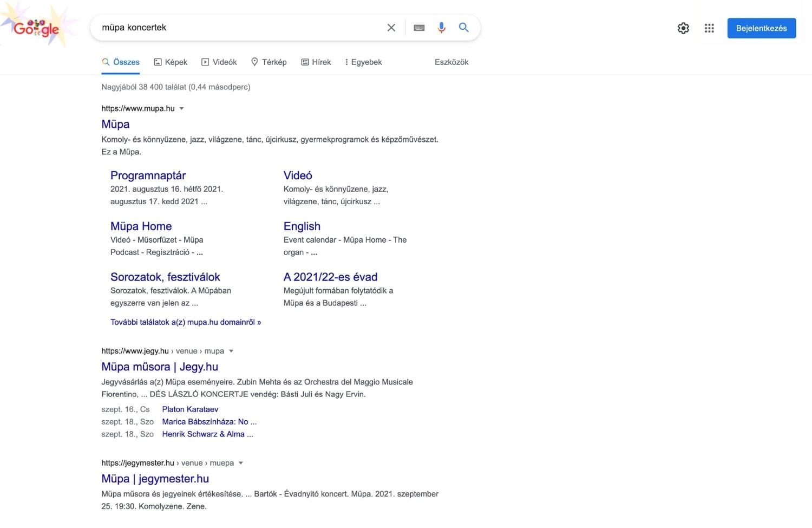Open Müpa | jegymester.hu result
This screenshot has width=812, height=528.
pos(155,479)
